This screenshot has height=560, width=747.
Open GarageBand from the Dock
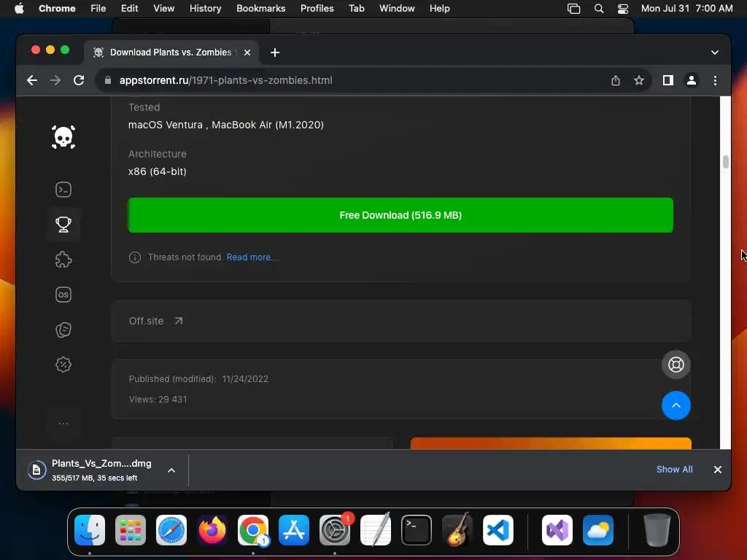(x=457, y=530)
